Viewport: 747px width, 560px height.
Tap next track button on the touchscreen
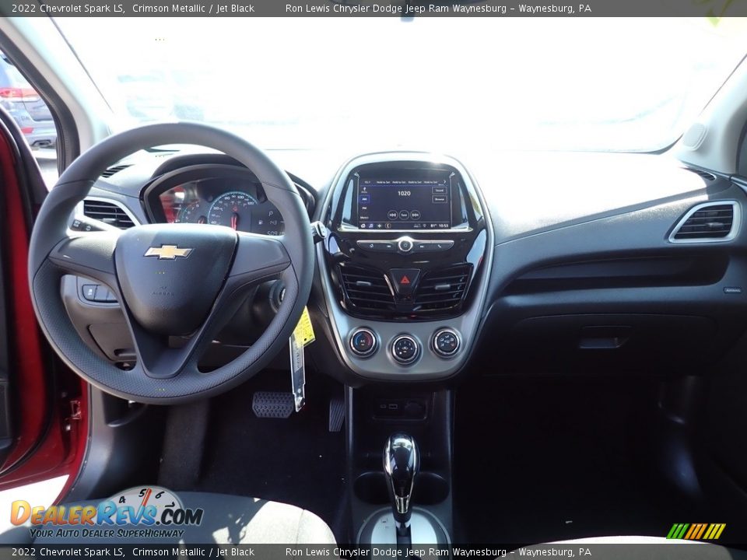click(x=415, y=215)
